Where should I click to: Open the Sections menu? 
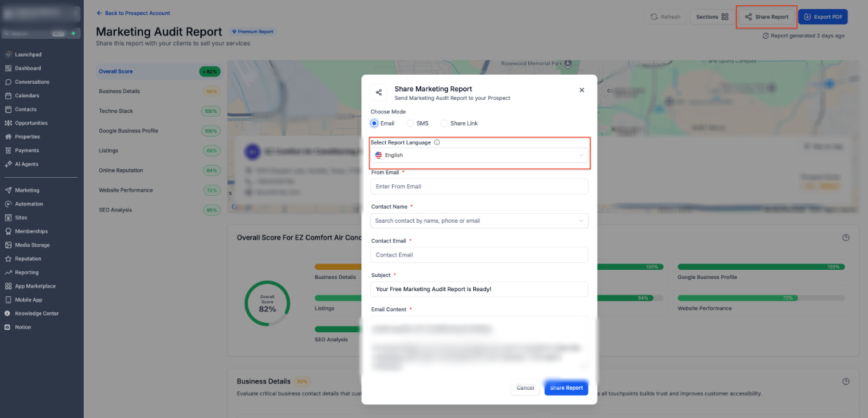pyautogui.click(x=712, y=17)
